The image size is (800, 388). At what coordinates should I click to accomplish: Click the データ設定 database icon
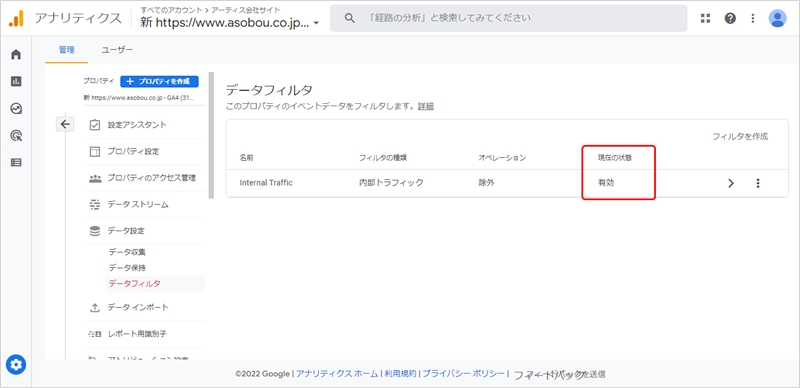pos(94,231)
